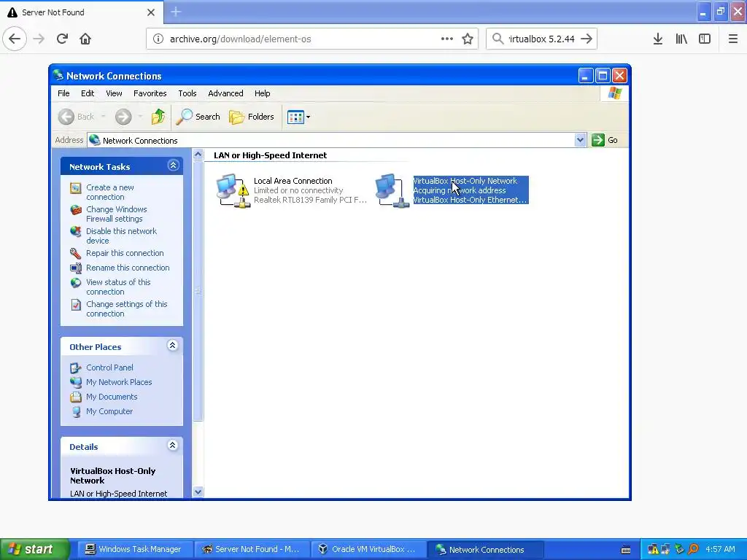Screen dimensions: 747x560
Task: Click in the Firefox search box
Action: coord(541,39)
